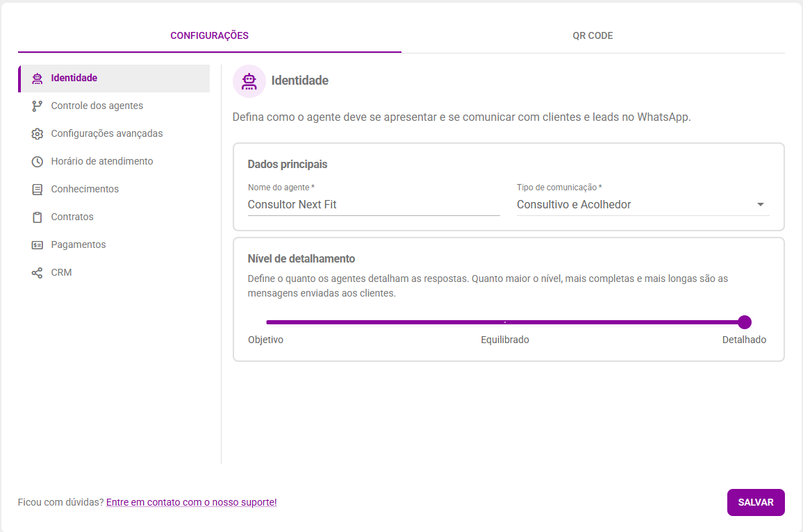Open the Conhecimentos section

(85, 189)
